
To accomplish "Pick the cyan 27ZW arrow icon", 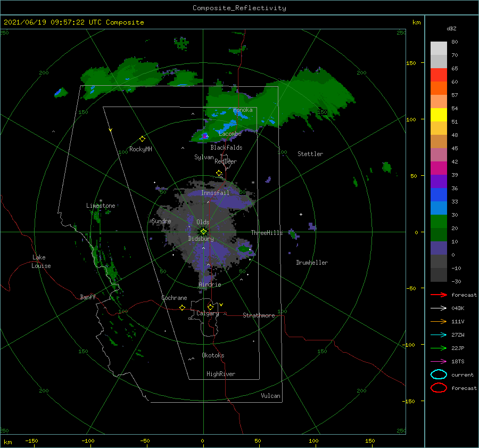I will coord(439,335).
